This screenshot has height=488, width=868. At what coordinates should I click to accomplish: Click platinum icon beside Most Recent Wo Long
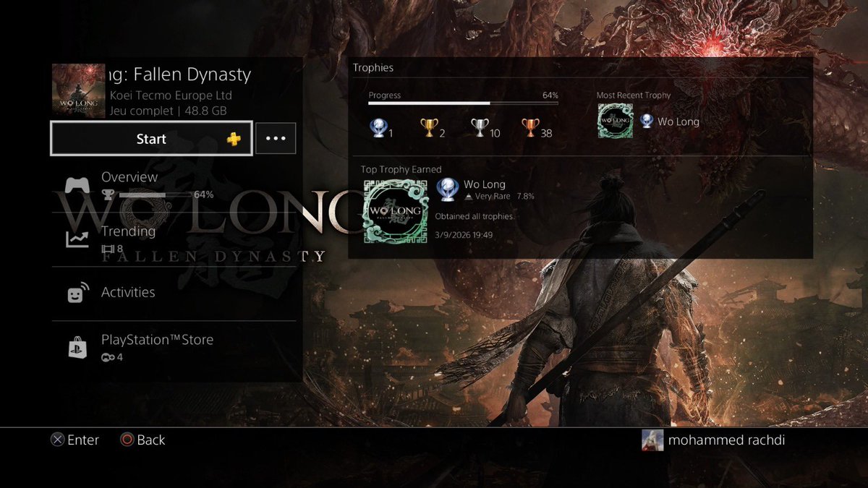click(647, 121)
